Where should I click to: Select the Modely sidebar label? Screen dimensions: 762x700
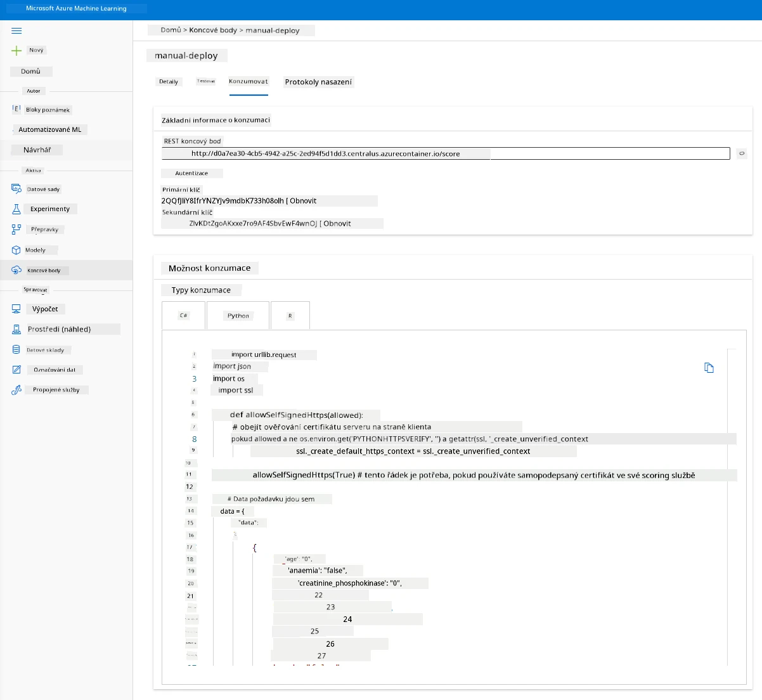[x=36, y=250]
